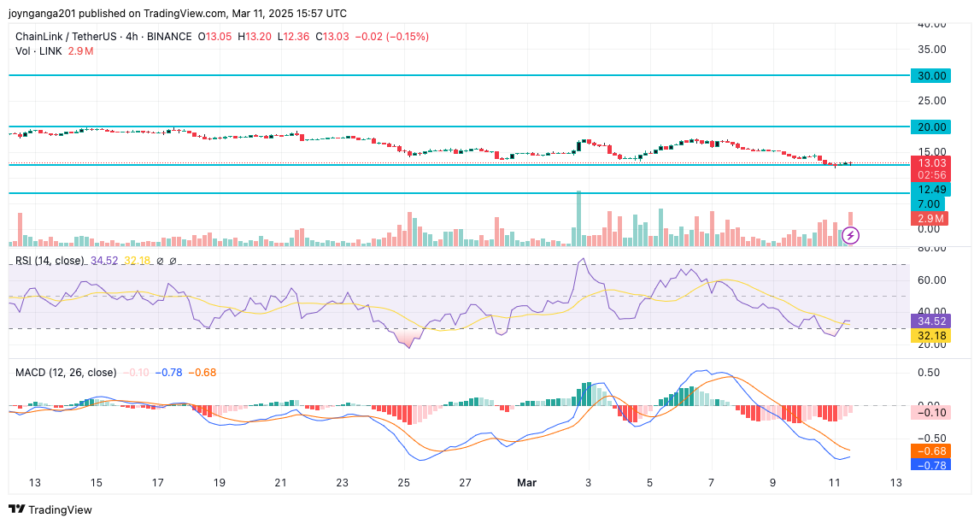Click the Mar label on date axis
This screenshot has height=524, width=980.
(527, 483)
